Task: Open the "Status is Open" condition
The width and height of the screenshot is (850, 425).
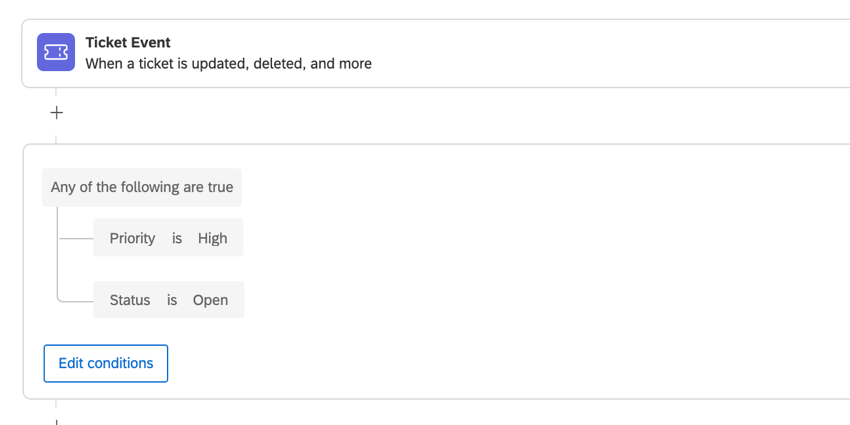Action: (169, 300)
